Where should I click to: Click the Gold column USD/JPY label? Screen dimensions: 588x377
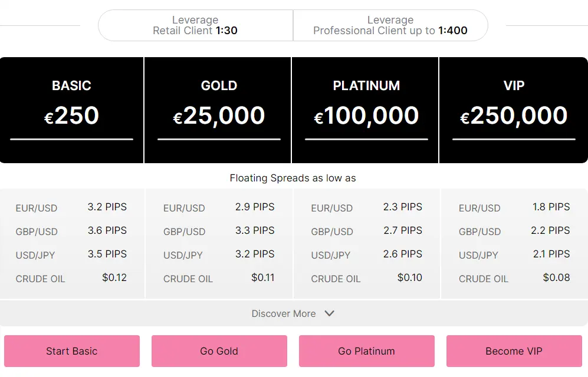[x=183, y=255]
